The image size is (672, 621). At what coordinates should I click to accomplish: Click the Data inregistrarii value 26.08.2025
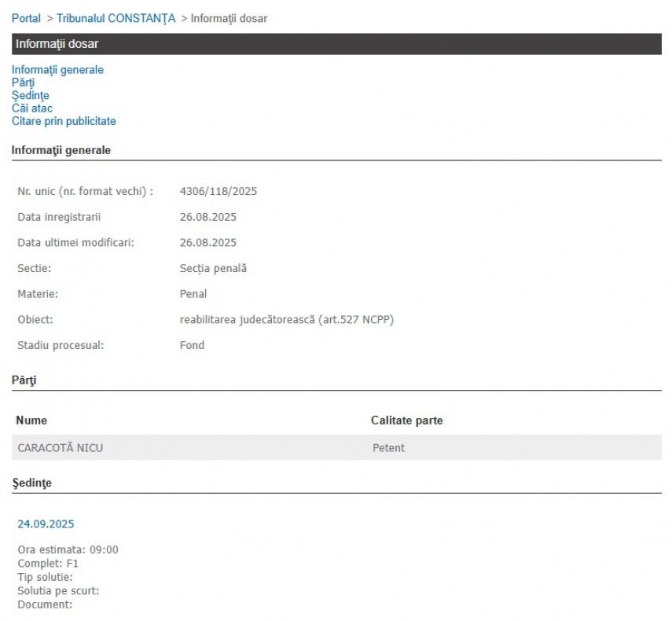click(207, 217)
